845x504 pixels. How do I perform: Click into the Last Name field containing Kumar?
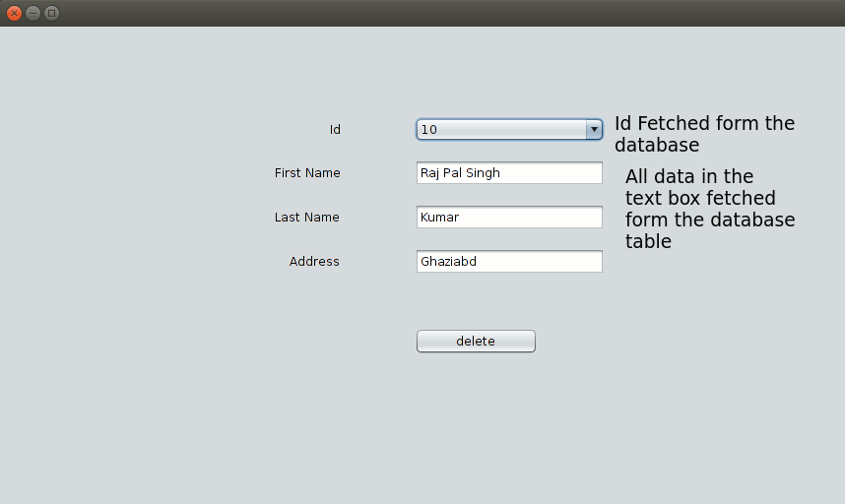pyautogui.click(x=509, y=218)
